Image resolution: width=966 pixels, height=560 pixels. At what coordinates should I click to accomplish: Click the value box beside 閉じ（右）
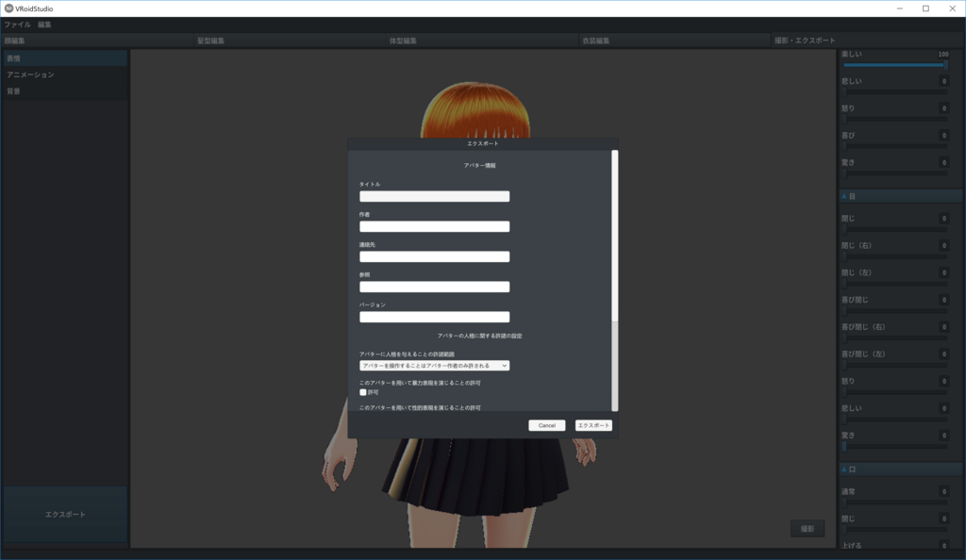(943, 245)
